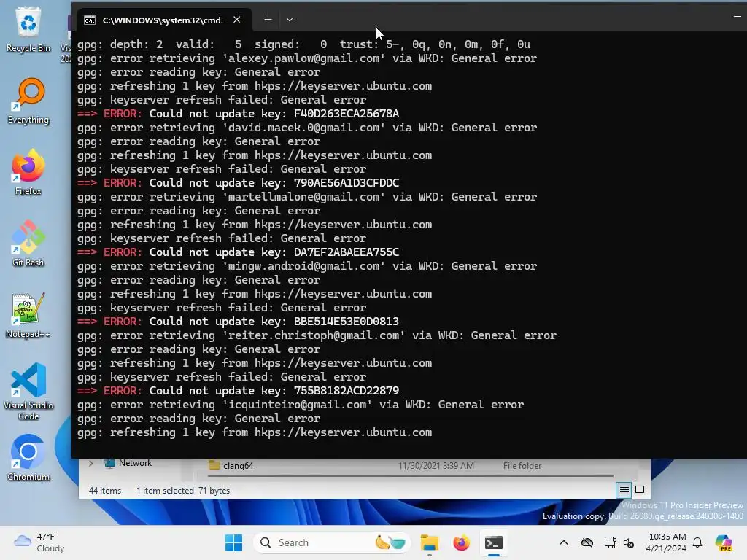Click the OneDrive cloud tray icon
Image resolution: width=747 pixels, height=560 pixels.
pyautogui.click(x=587, y=542)
